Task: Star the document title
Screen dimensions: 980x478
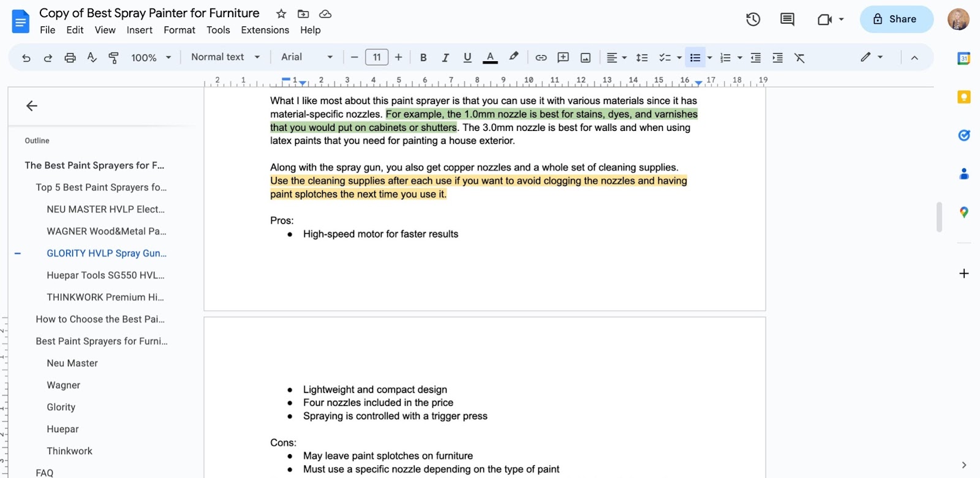Action: pyautogui.click(x=281, y=13)
